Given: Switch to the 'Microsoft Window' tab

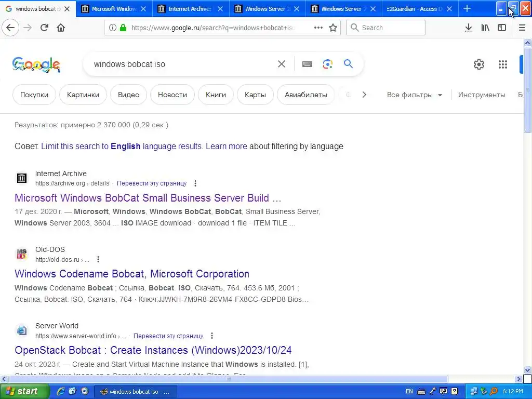Looking at the screenshot, I should (x=114, y=9).
